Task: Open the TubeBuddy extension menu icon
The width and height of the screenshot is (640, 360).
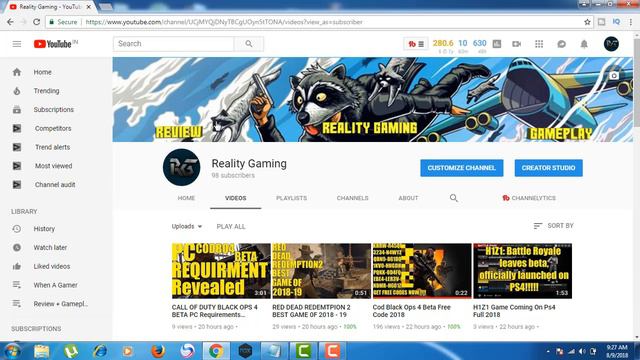Action: coord(416,44)
